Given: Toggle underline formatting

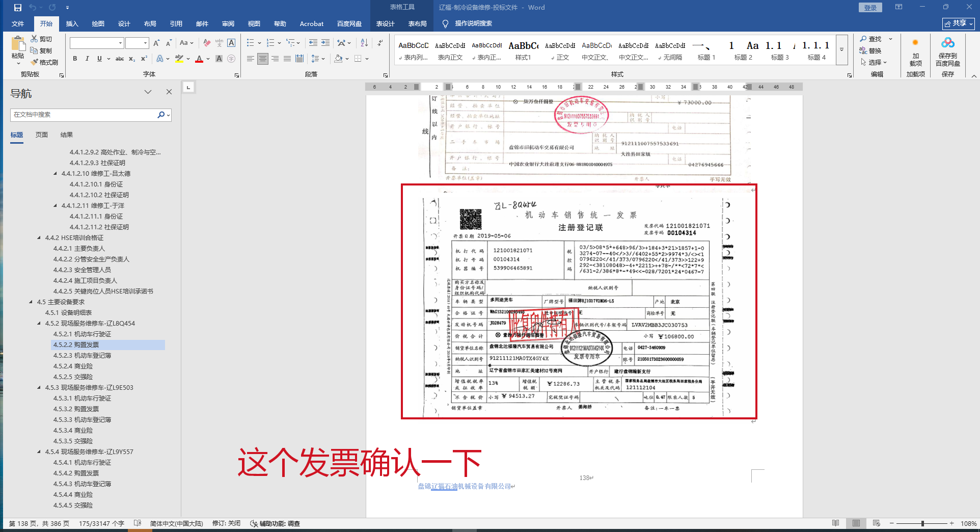Looking at the screenshot, I should tap(99, 59).
